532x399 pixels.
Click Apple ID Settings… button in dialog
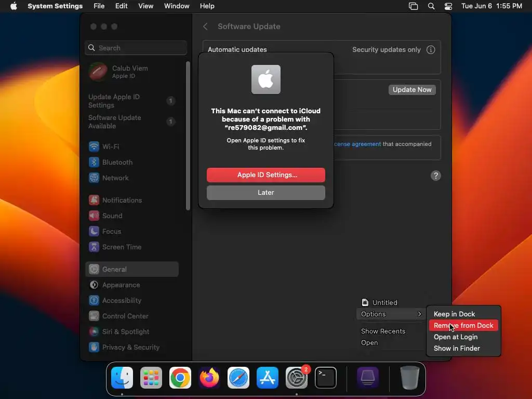[265, 175]
